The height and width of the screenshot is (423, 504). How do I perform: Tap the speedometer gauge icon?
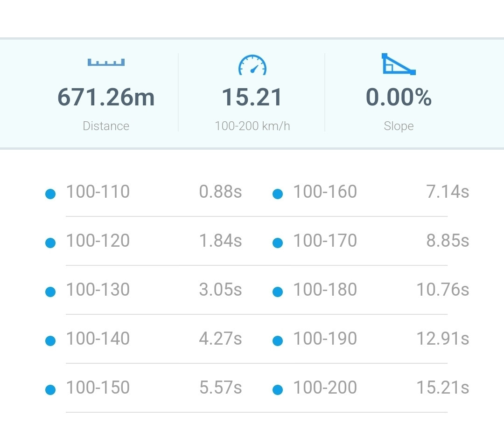[x=252, y=65]
